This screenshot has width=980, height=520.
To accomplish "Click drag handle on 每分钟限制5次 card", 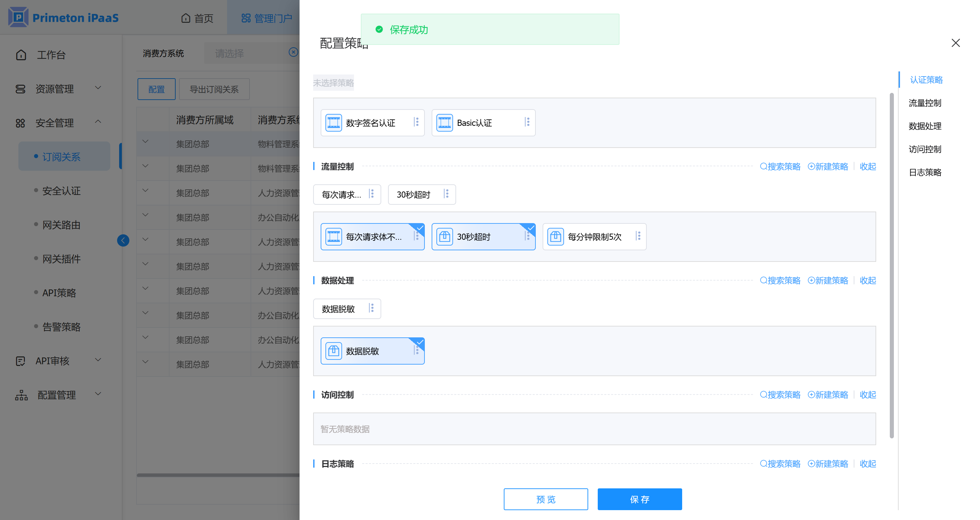I will point(638,236).
